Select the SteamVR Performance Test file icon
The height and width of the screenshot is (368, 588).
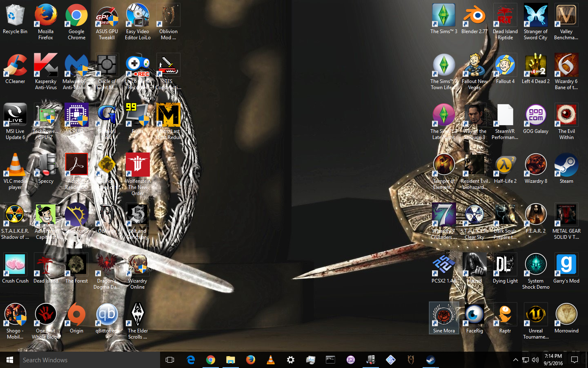(x=505, y=122)
